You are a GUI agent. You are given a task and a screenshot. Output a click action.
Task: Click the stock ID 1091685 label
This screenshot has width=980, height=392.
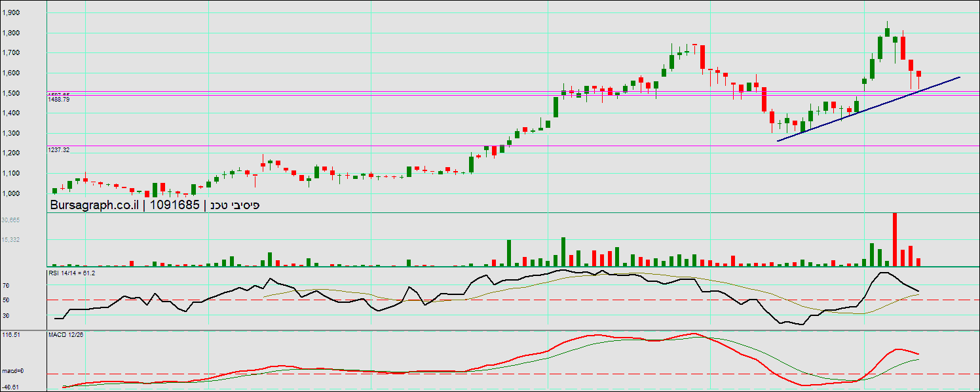174,205
